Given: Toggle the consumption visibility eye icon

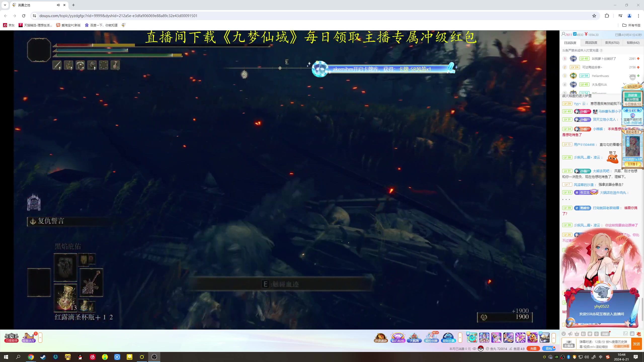Looking at the screenshot, I should (474, 349).
